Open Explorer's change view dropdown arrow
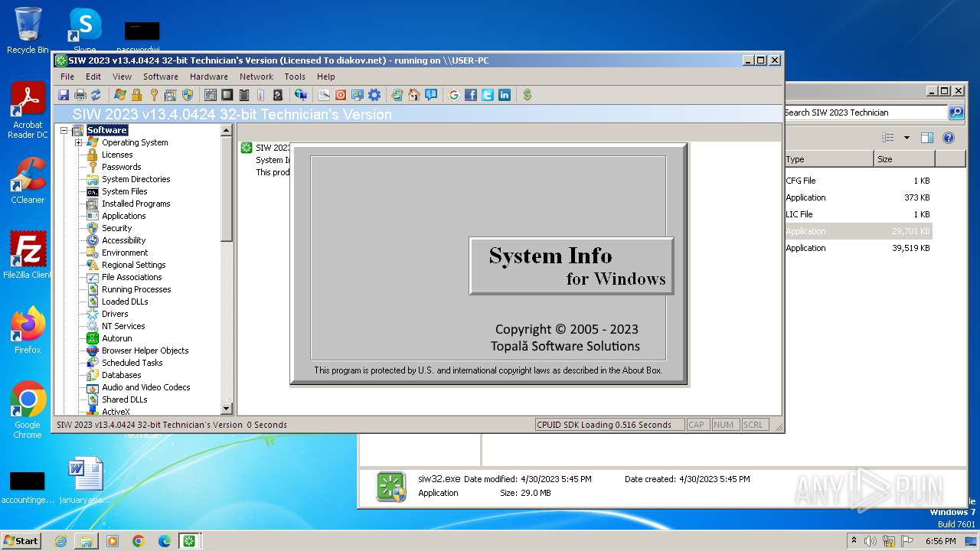980x551 pixels. click(907, 138)
